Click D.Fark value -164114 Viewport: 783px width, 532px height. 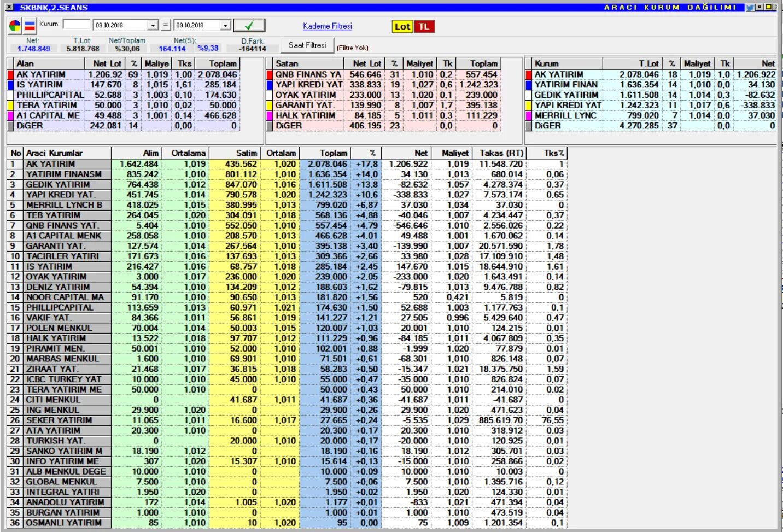(x=253, y=49)
